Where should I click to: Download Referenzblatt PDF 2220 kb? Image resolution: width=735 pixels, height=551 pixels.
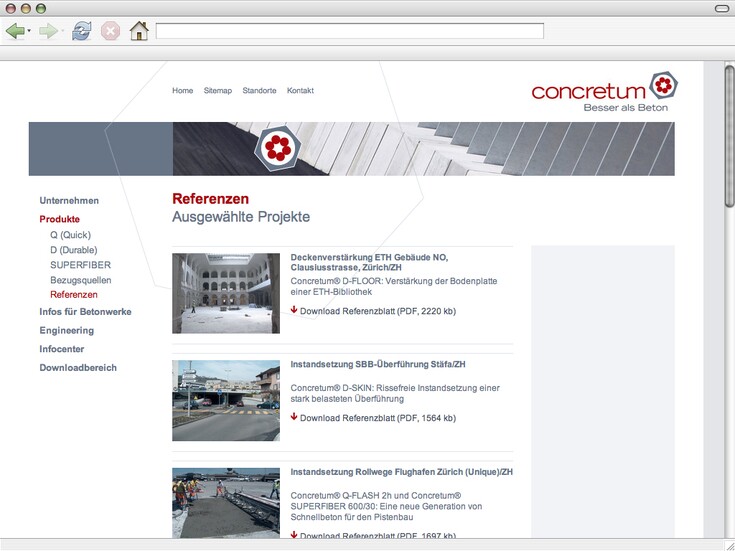pyautogui.click(x=378, y=311)
